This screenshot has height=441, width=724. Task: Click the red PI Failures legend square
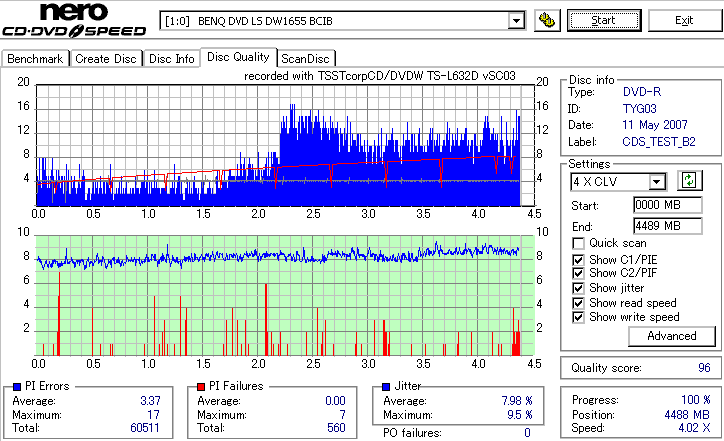point(201,387)
